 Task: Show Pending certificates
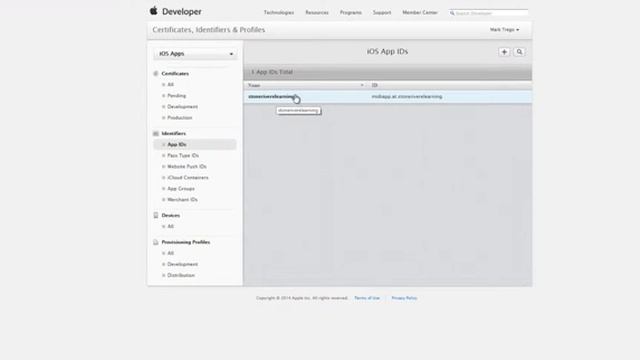176,96
